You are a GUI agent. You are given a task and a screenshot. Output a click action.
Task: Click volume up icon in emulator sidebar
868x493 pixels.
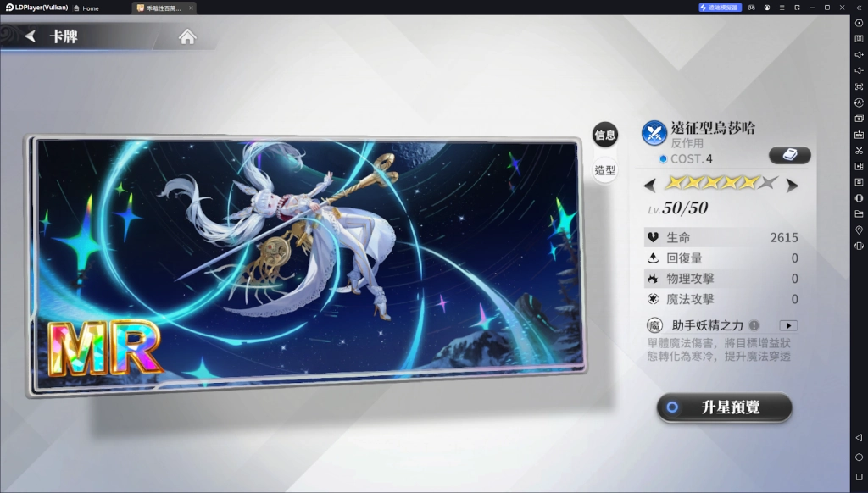859,54
